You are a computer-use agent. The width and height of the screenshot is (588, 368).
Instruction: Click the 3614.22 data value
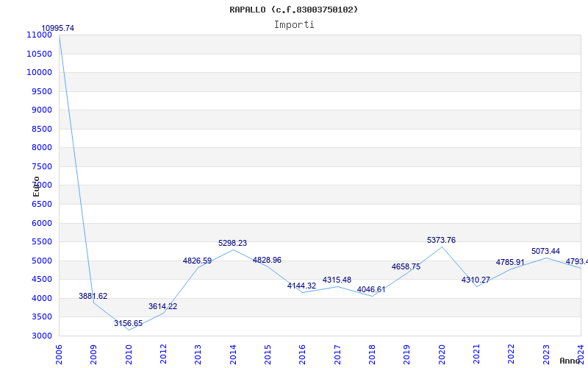point(162,306)
